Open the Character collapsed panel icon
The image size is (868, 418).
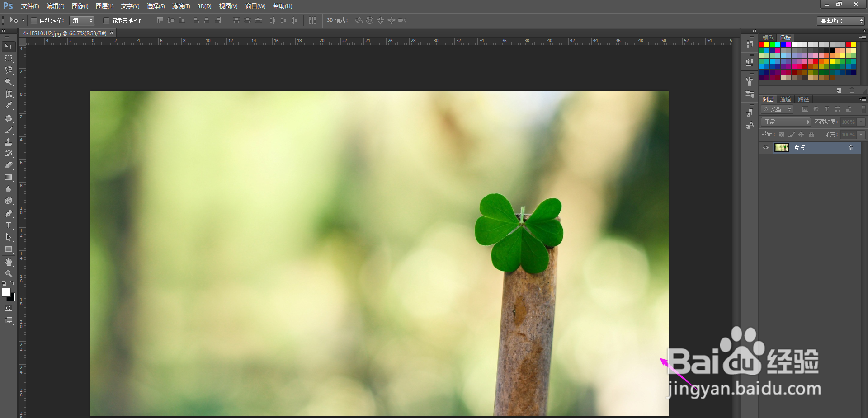(x=750, y=126)
